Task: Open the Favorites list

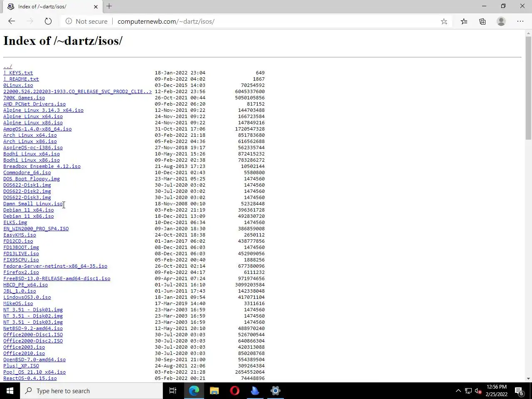Action: coord(464,21)
